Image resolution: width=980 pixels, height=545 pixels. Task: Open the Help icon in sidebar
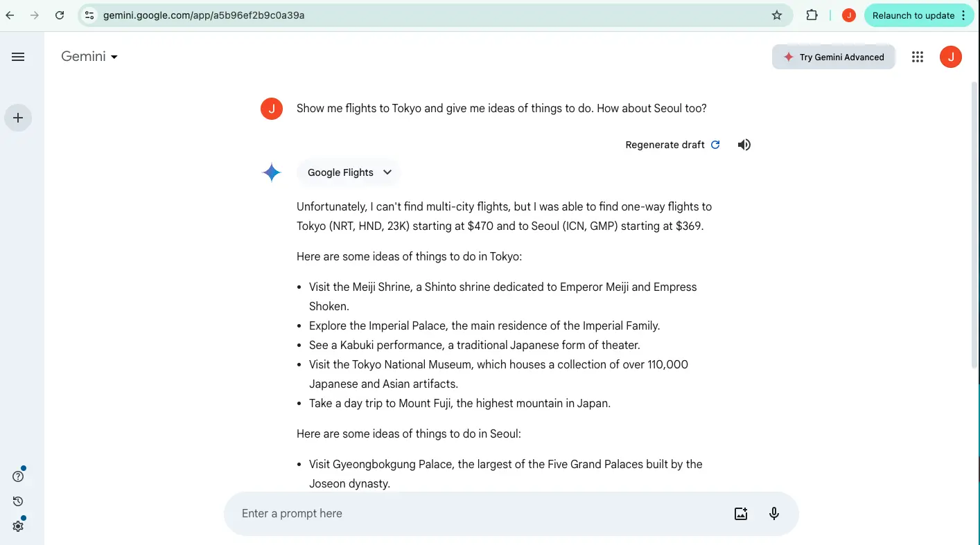click(18, 476)
